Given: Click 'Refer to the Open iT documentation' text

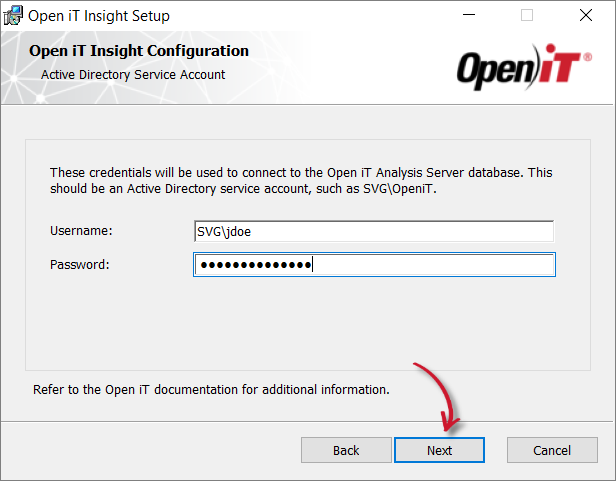Looking at the screenshot, I should coord(211,389).
